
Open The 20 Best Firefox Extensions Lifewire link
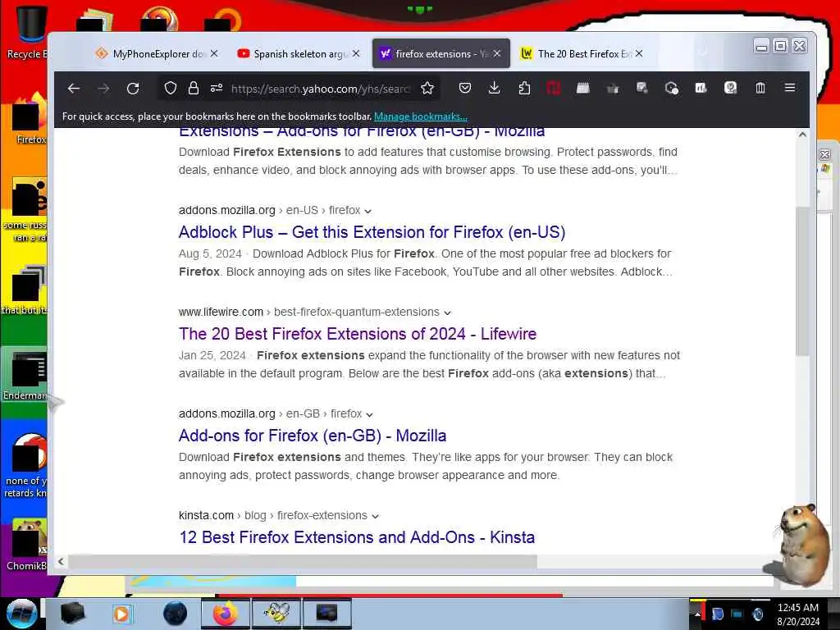point(358,334)
